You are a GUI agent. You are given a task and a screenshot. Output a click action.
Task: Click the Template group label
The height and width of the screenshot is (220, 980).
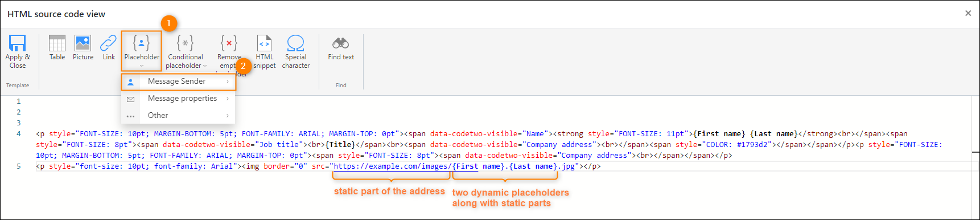click(18, 85)
